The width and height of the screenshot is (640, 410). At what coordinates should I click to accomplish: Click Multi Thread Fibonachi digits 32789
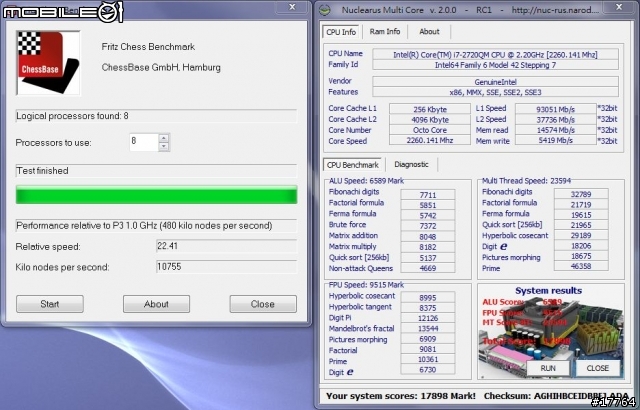click(x=581, y=194)
